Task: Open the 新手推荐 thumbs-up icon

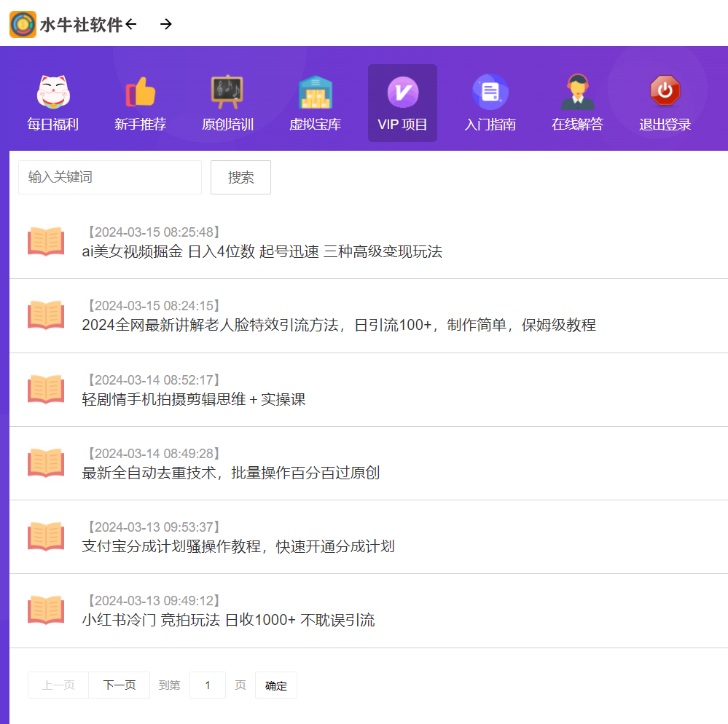Action: click(140, 92)
